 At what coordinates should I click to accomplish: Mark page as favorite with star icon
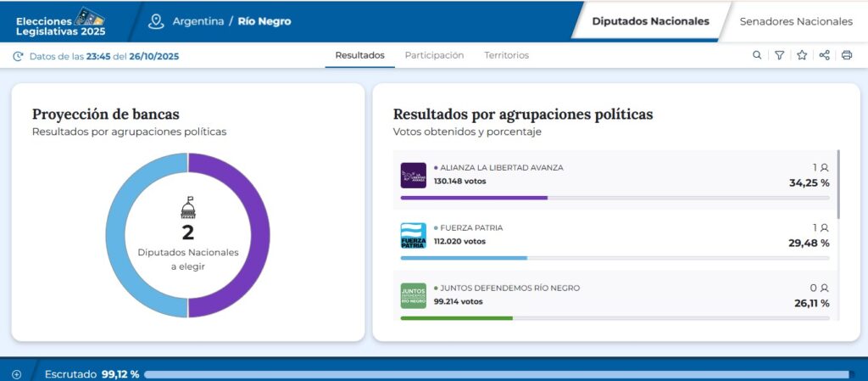pyautogui.click(x=802, y=55)
